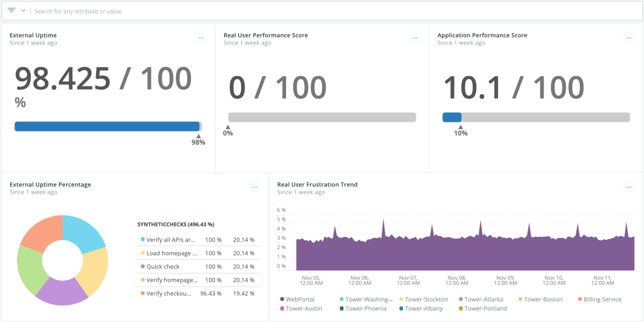Open Real User Frustration Trend options menu
This screenshot has height=322, width=644.
[629, 187]
